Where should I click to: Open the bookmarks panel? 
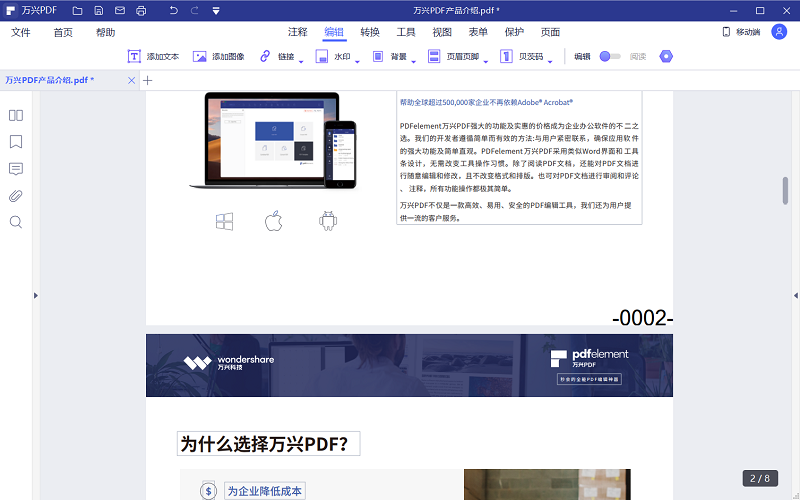[x=16, y=142]
